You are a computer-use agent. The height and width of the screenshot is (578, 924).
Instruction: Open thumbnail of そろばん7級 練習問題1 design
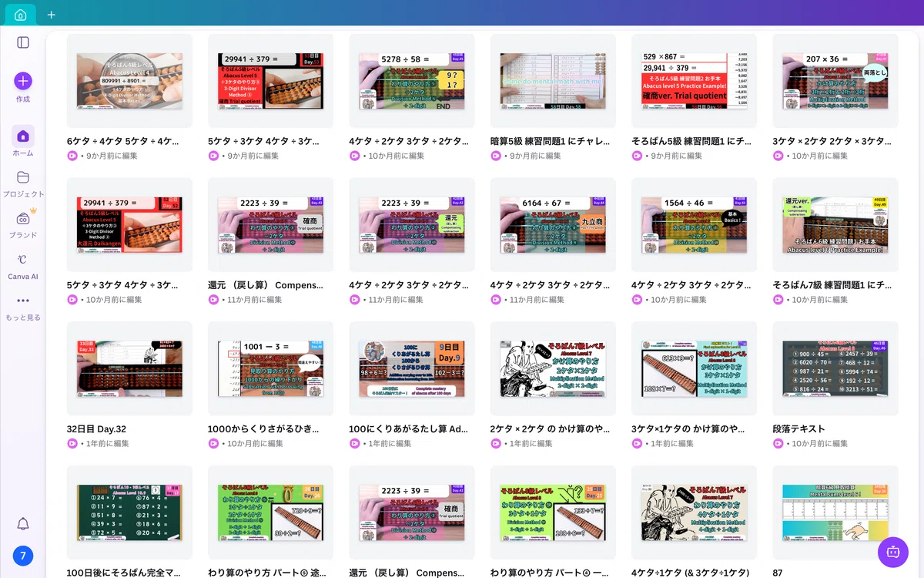pyautogui.click(x=835, y=224)
